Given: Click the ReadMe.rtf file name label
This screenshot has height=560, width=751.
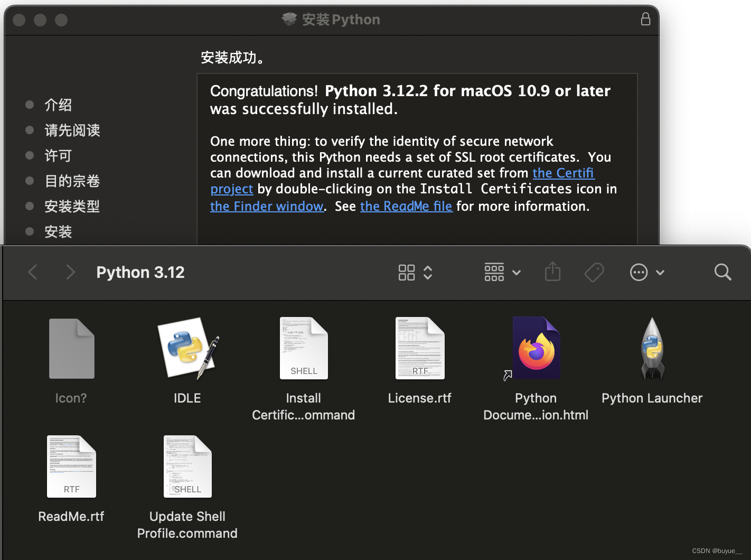Looking at the screenshot, I should tap(71, 517).
